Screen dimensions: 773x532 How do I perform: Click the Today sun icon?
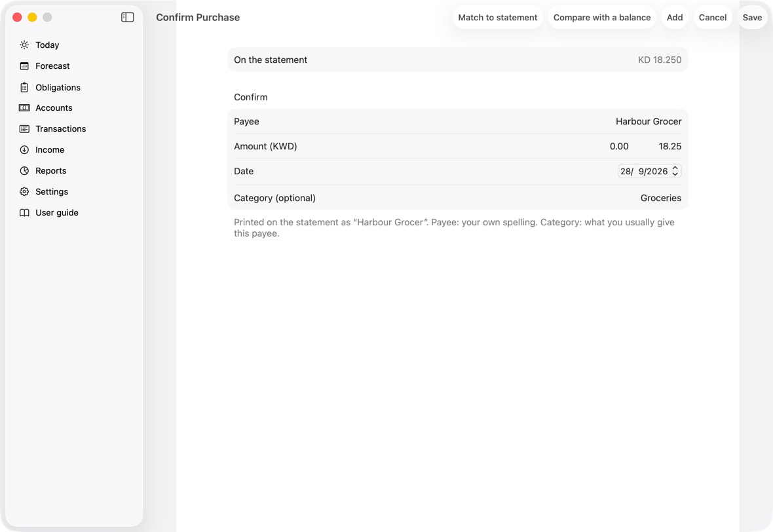point(24,45)
